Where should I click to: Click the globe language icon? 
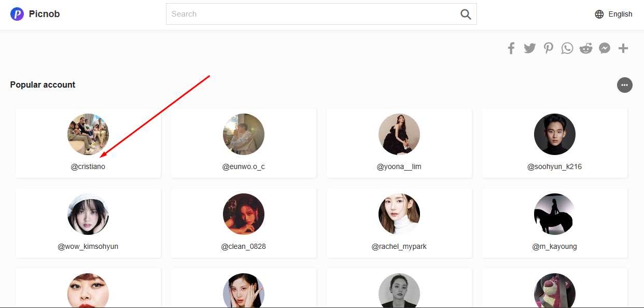[x=599, y=14]
